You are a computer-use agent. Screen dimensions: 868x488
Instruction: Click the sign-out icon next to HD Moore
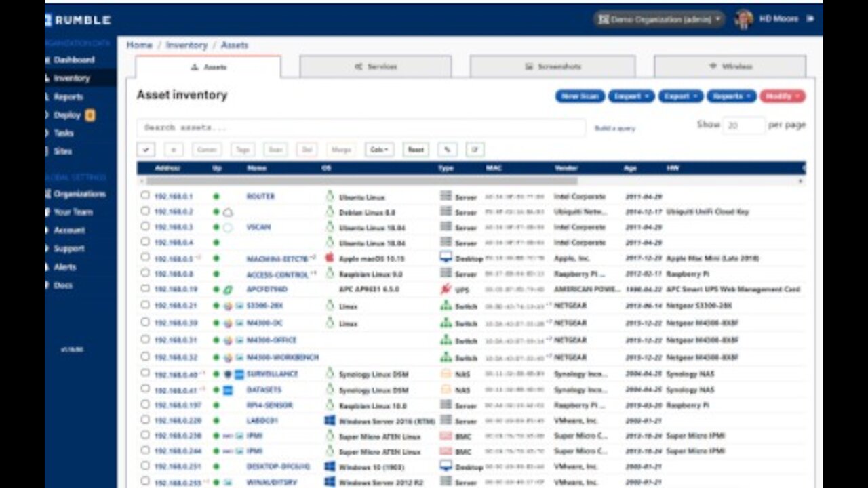[810, 19]
